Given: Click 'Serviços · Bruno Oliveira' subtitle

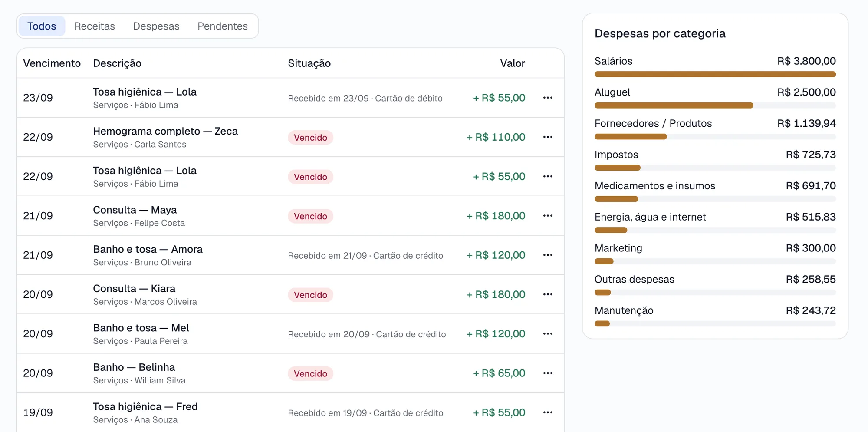Looking at the screenshot, I should (x=142, y=263).
